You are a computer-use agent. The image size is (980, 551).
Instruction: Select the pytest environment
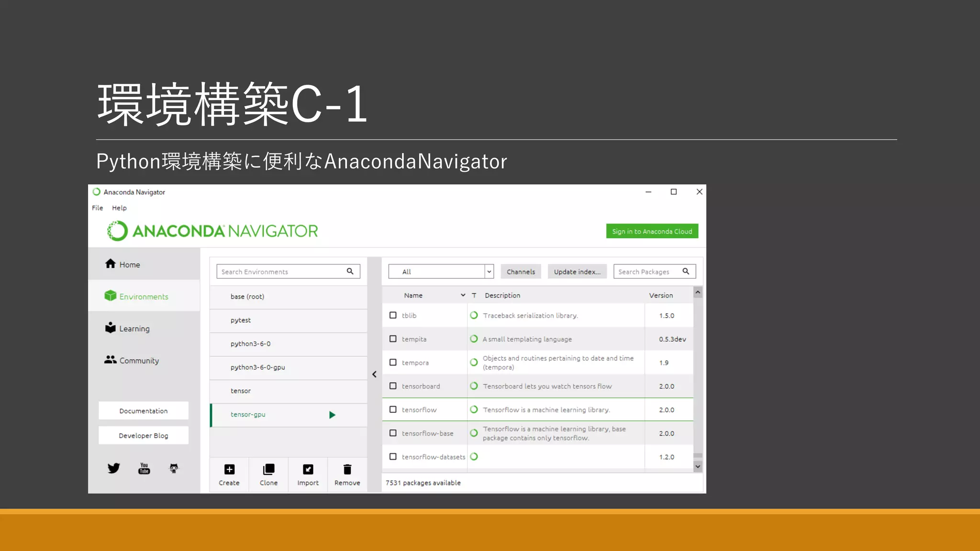point(289,320)
